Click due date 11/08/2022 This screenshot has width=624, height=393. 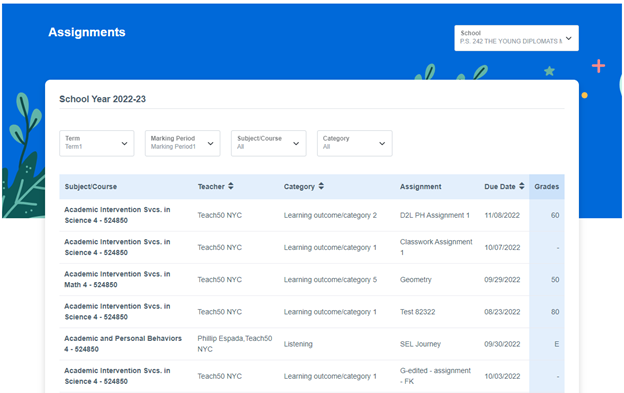click(502, 215)
